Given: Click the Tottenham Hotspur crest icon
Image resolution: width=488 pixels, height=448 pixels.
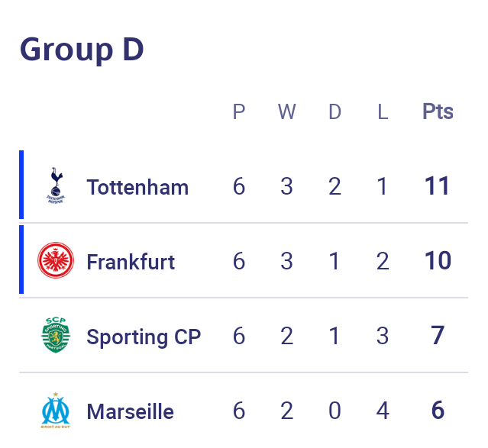Looking at the screenshot, I should [56, 185].
